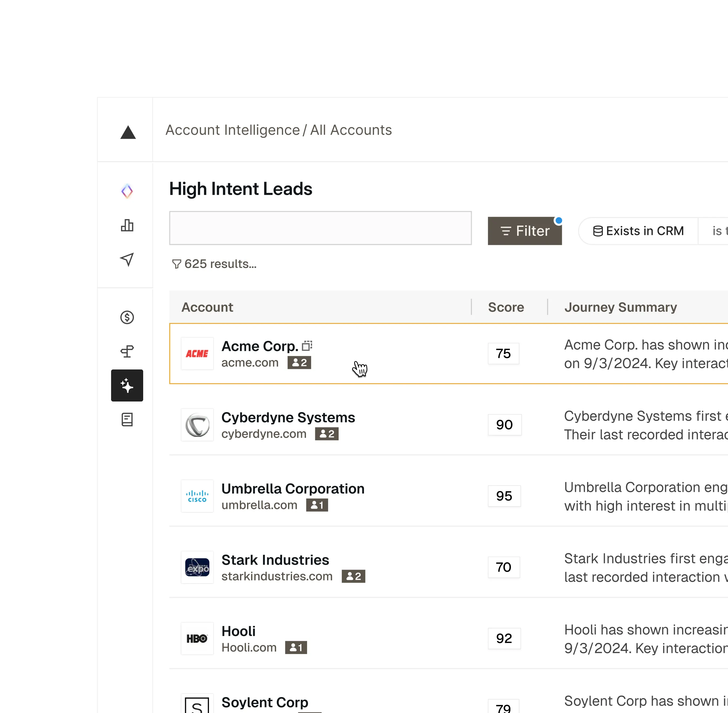Open the Soylent Corp account name
This screenshot has width=728, height=713.
click(x=265, y=702)
